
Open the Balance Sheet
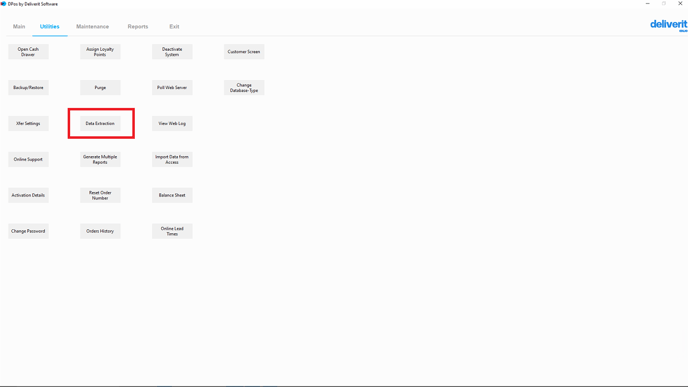pyautogui.click(x=172, y=195)
